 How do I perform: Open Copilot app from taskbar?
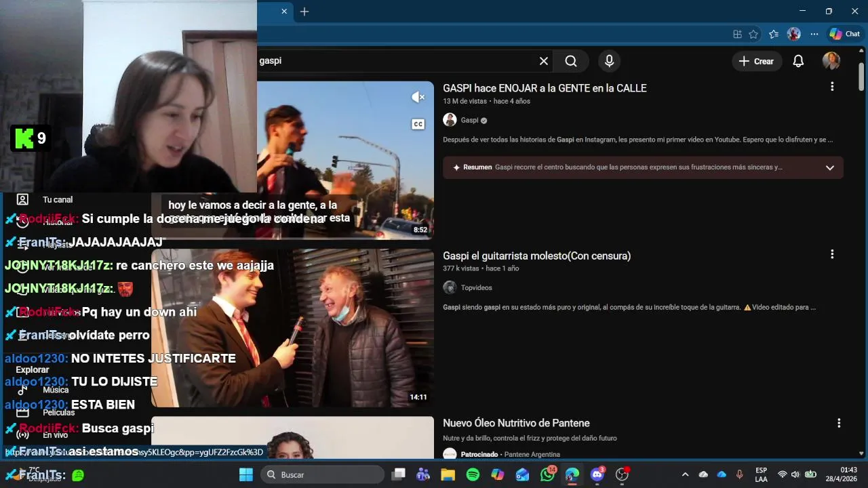click(498, 474)
